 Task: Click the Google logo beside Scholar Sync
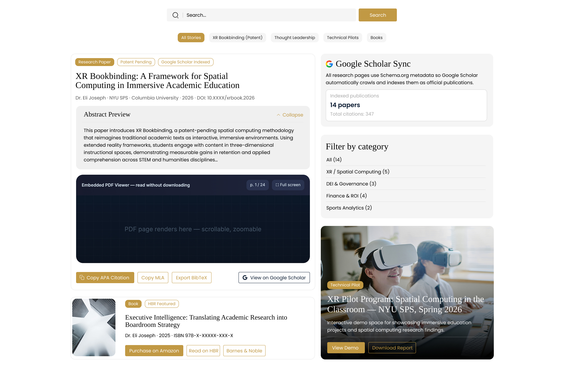coord(329,64)
